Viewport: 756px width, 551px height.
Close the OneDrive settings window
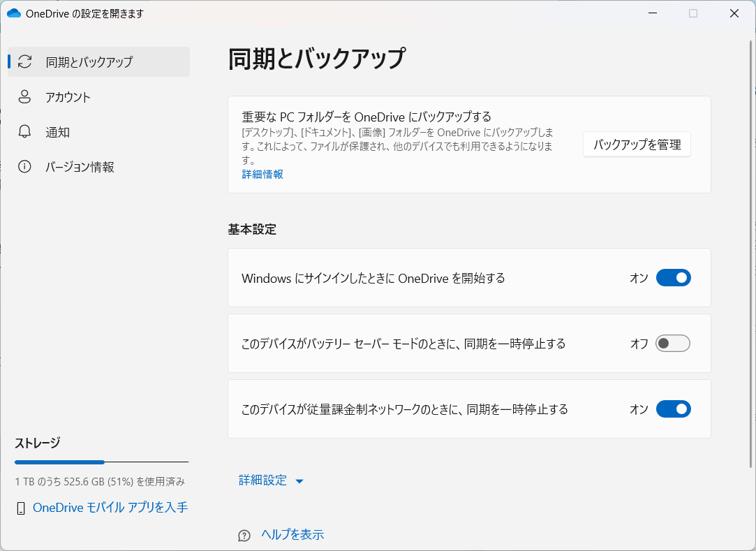pos(734,13)
